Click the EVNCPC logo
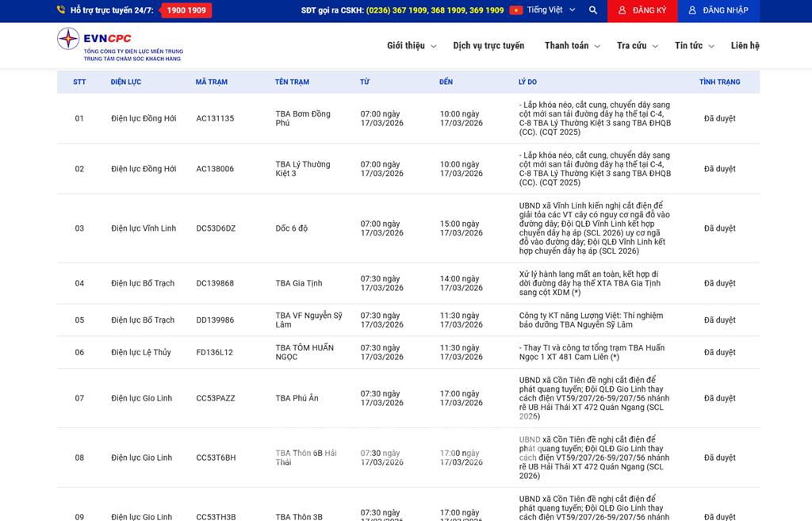This screenshot has height=521, width=812. point(119,44)
